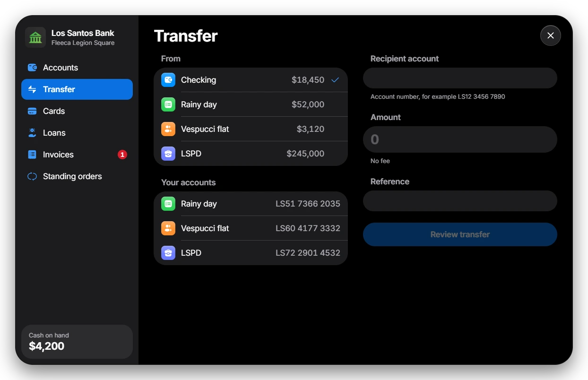Open the Accounts section

(x=77, y=68)
